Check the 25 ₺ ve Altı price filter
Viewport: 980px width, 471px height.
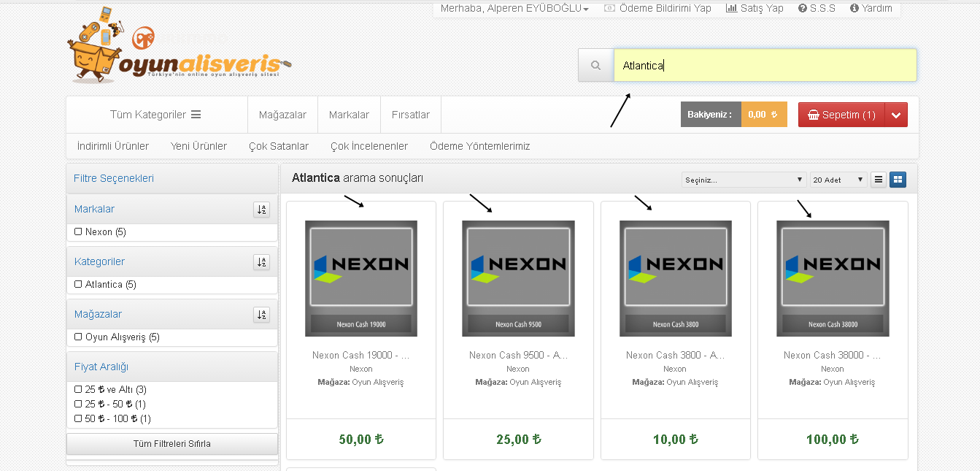[x=78, y=389]
